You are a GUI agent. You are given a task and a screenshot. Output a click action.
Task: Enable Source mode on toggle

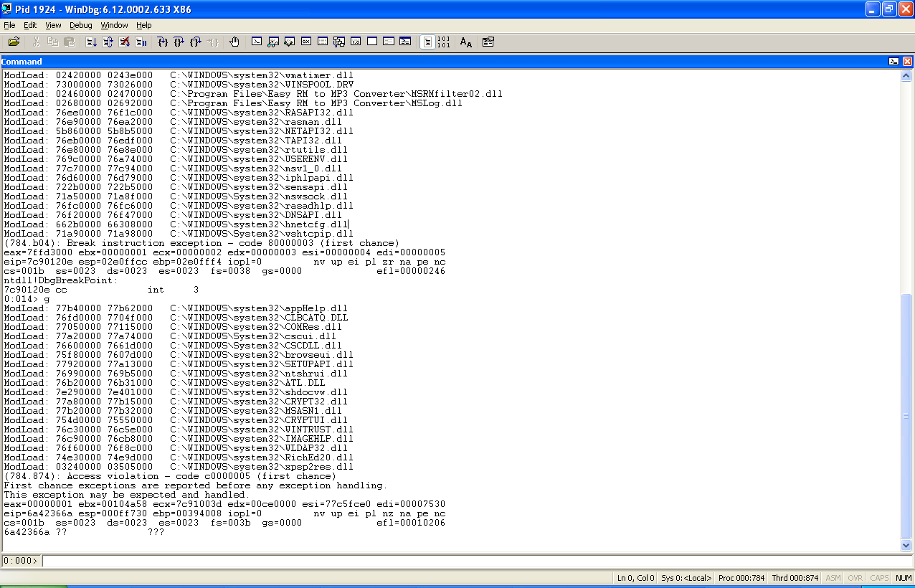pyautogui.click(x=427, y=42)
